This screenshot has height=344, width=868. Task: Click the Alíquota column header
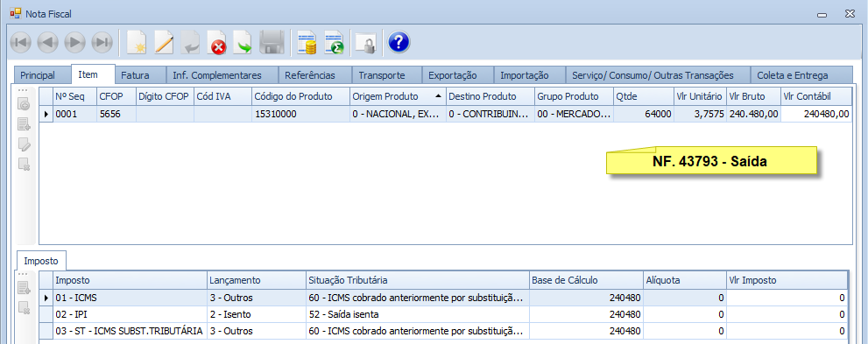(685, 280)
